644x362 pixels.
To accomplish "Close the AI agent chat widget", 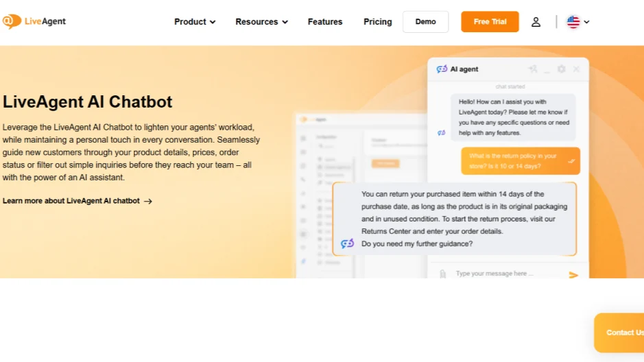I will (x=576, y=69).
